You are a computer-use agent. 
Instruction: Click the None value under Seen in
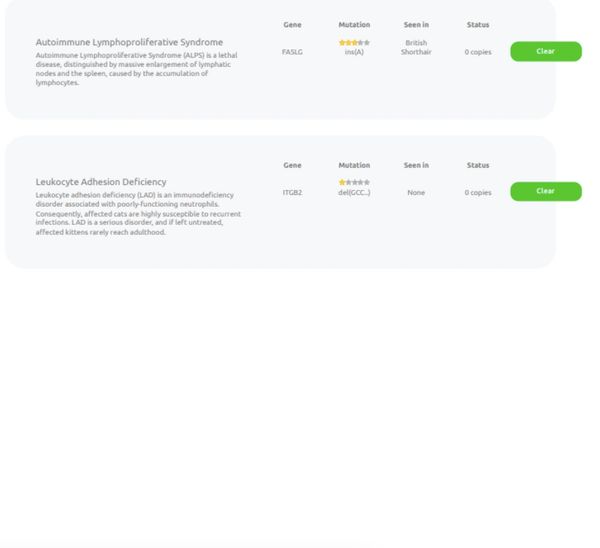[x=416, y=192]
